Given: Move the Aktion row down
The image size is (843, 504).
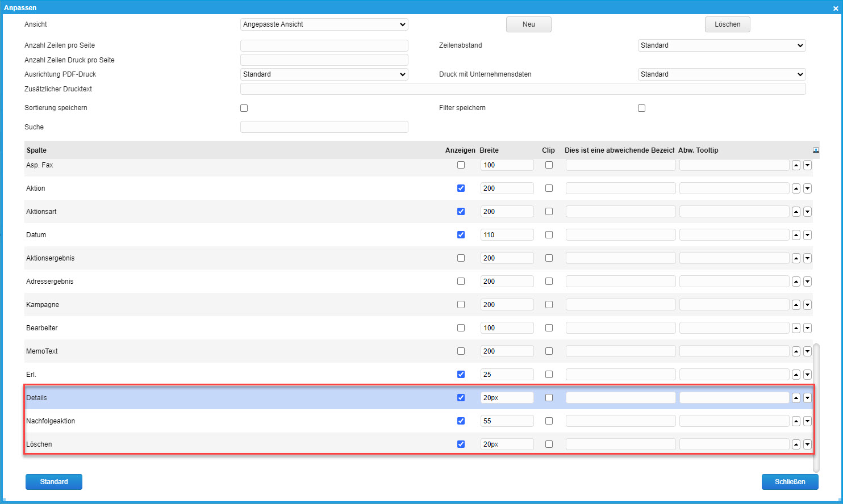Looking at the screenshot, I should click(x=807, y=188).
